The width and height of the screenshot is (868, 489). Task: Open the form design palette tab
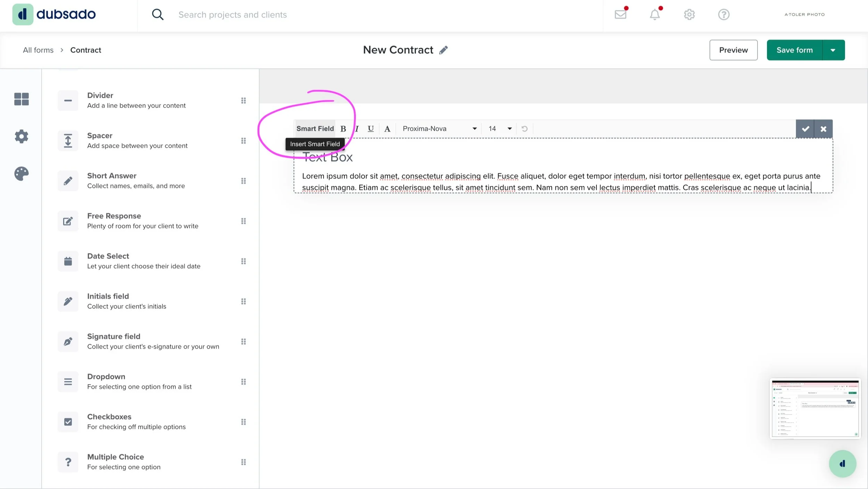pyautogui.click(x=21, y=174)
